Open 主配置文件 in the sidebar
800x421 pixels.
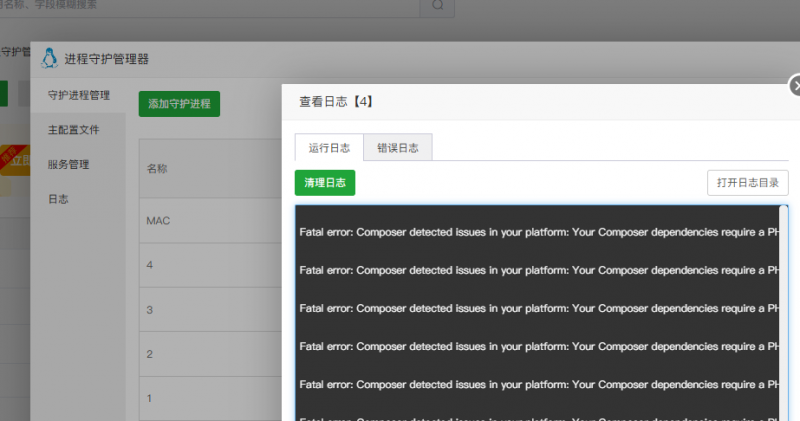pos(73,130)
